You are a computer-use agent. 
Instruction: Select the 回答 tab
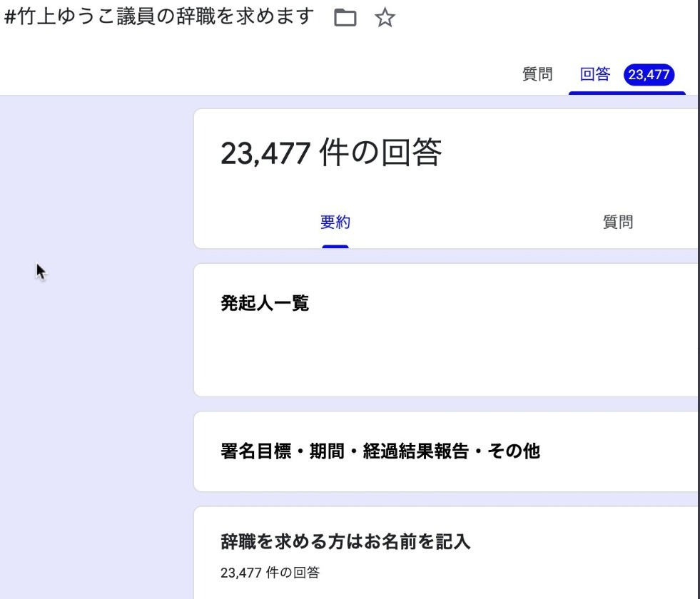click(595, 74)
